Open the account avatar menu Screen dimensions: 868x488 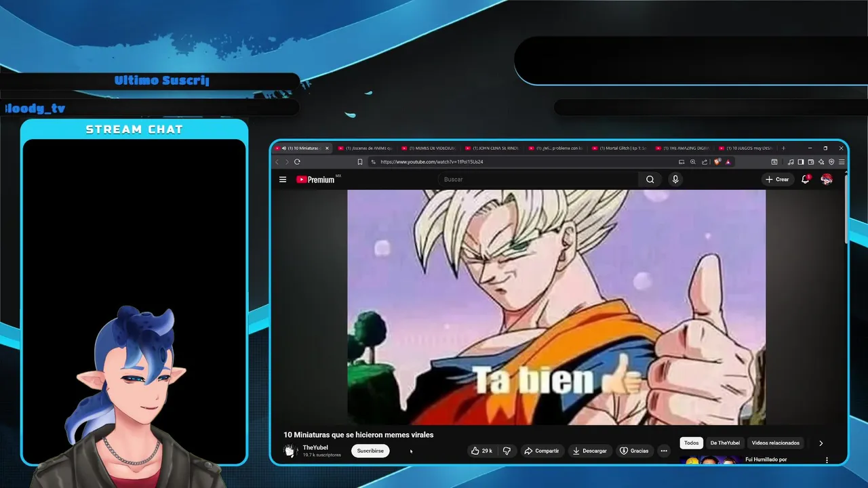pyautogui.click(x=827, y=180)
